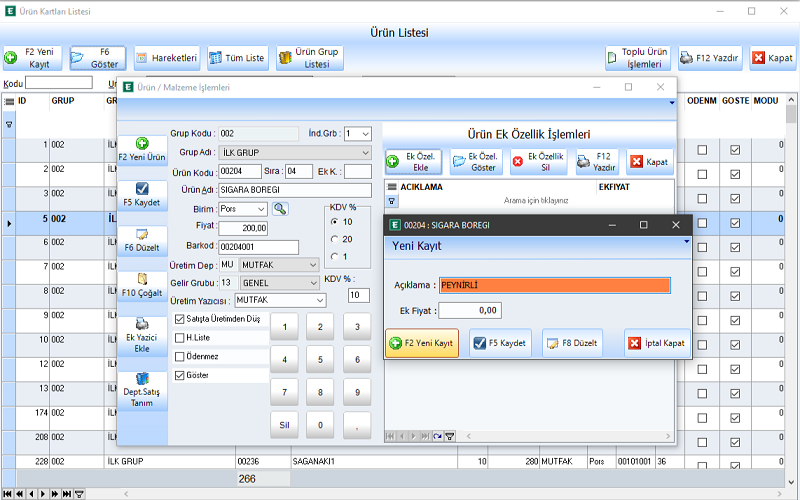The height and width of the screenshot is (500, 800).
Task: Click Tüm Liste toolbar button
Action: tap(238, 58)
